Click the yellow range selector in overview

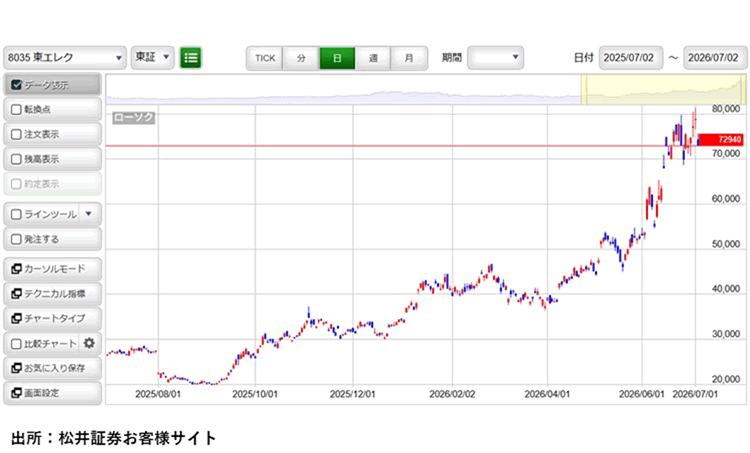click(x=663, y=89)
